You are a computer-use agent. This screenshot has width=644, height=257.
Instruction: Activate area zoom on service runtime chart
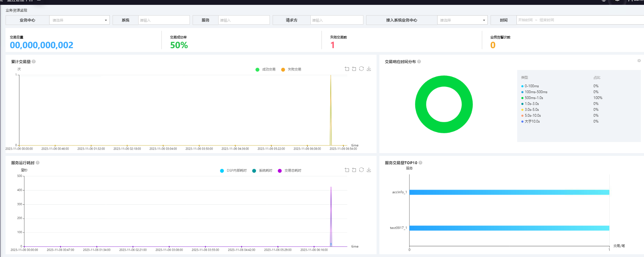pos(347,170)
